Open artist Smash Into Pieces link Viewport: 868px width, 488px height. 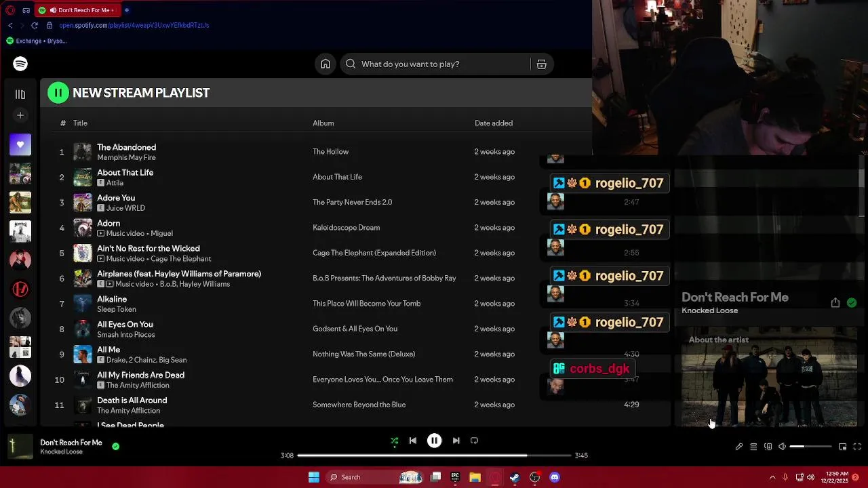125,335
